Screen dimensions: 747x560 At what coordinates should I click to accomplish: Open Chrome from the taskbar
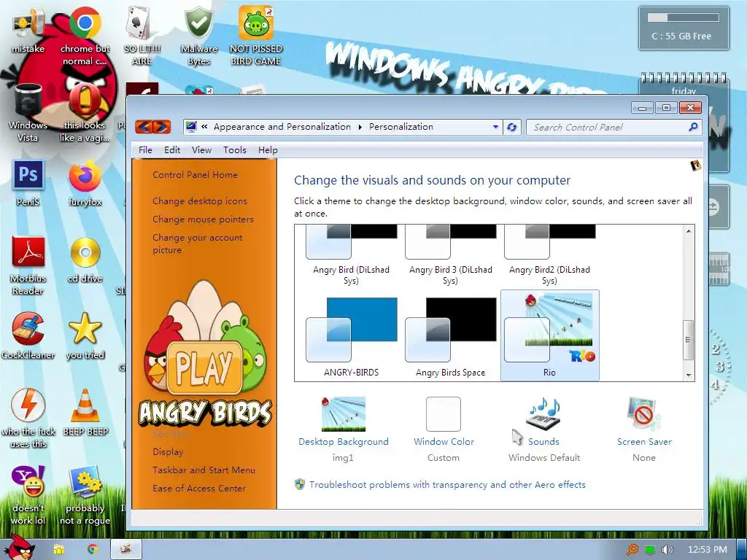coord(93,549)
